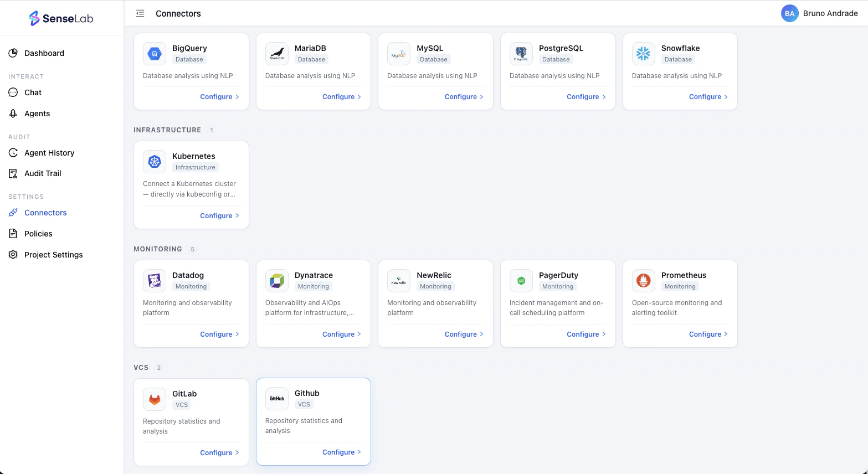The image size is (868, 474).
Task: Click the Project Settings gear icon
Action: click(x=13, y=255)
